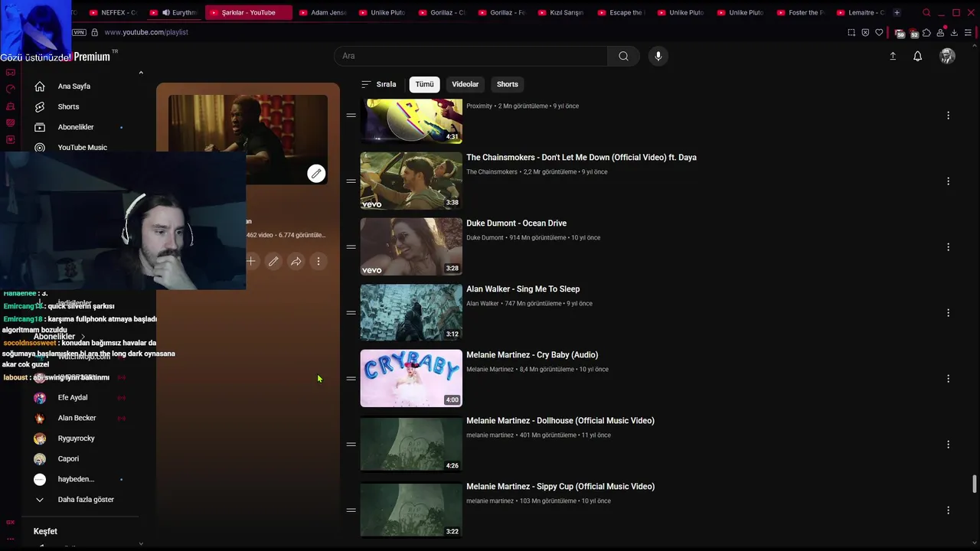
Task: Click browser snapshot icon in address bar
Action: [x=851, y=33]
